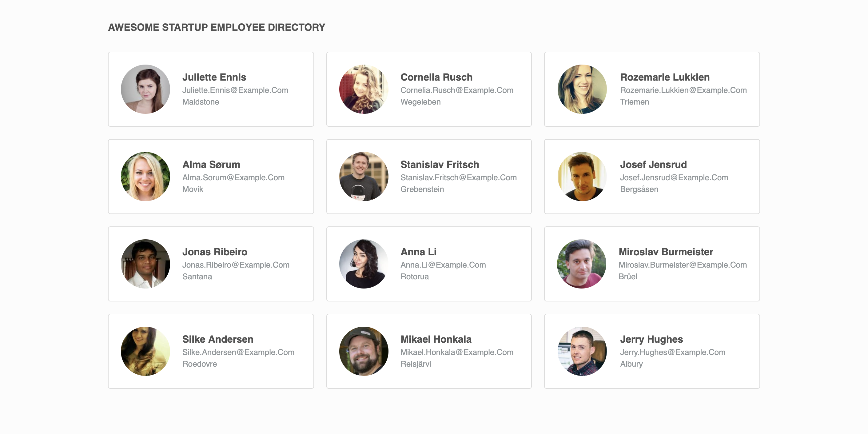Open Stanislav Fritsch's profile photo

(364, 177)
